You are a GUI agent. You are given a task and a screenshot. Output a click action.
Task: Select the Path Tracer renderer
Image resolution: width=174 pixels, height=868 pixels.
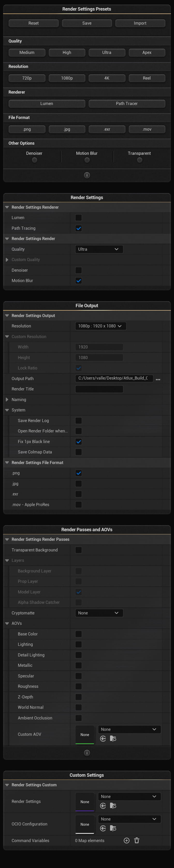(x=127, y=103)
